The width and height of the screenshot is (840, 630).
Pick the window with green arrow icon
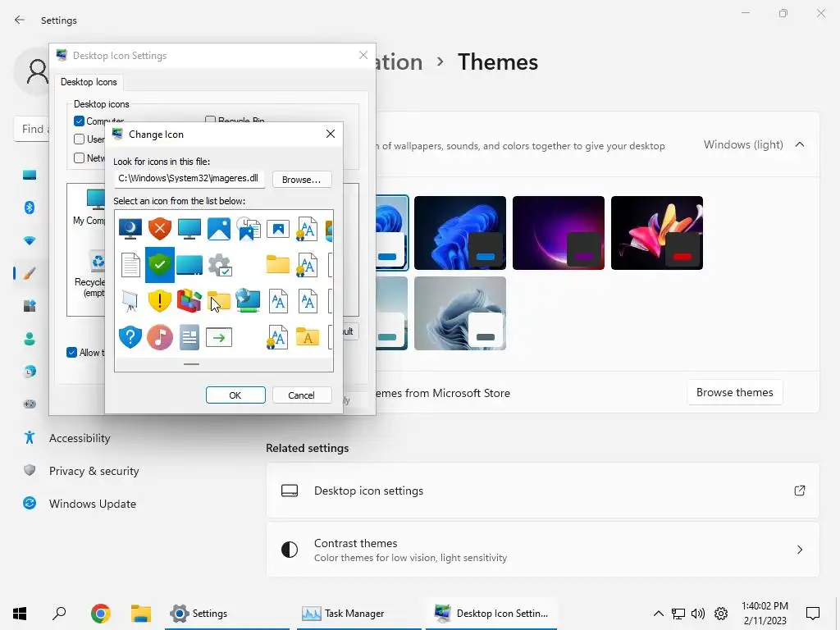[218, 337]
